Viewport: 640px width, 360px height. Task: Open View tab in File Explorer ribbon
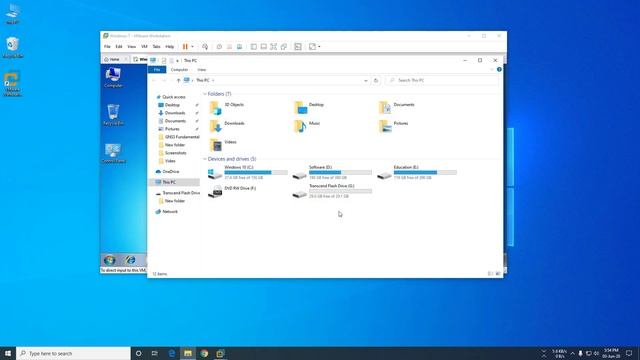tap(202, 70)
